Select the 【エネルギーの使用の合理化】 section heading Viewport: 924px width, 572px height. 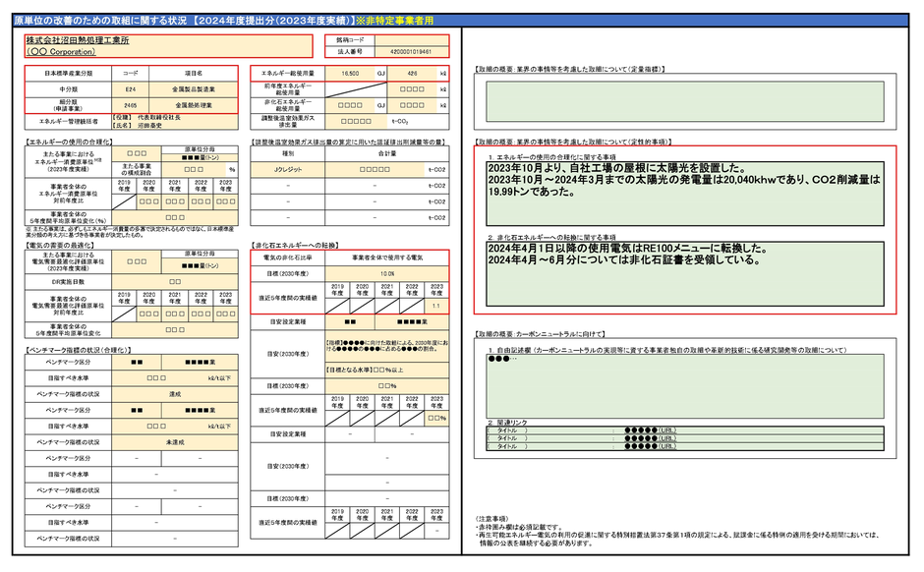click(69, 142)
